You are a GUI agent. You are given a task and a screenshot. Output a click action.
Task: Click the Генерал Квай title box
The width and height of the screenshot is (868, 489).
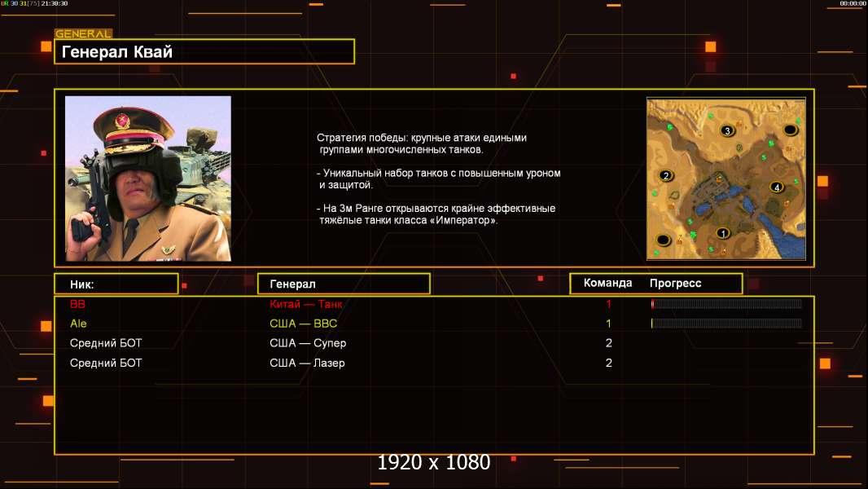204,51
